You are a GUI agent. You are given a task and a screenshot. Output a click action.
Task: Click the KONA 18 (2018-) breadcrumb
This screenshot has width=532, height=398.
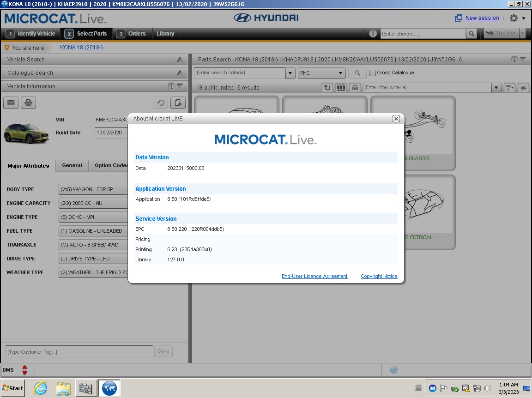[81, 48]
